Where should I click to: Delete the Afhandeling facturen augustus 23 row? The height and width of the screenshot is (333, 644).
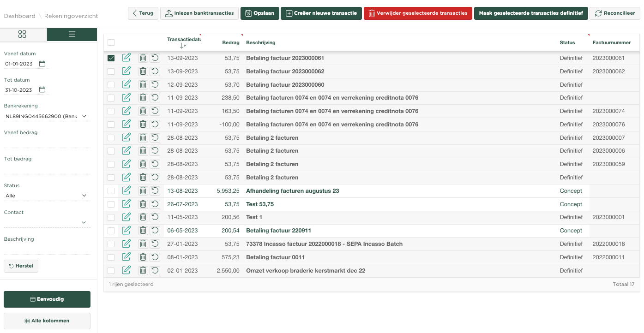pos(143,190)
